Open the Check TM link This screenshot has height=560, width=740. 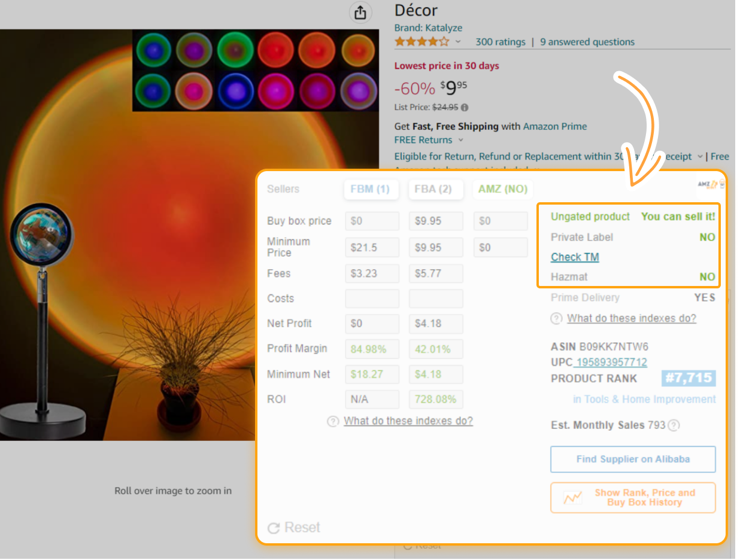click(x=574, y=257)
